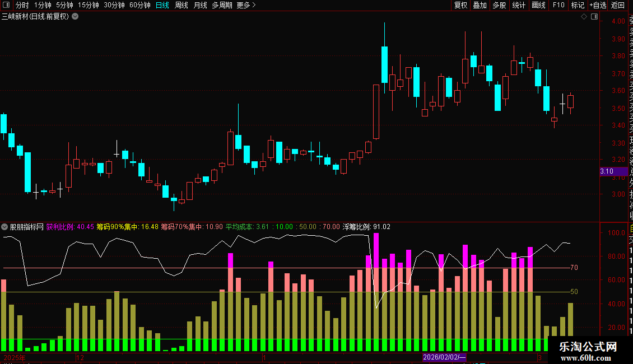Click the 70 reference line label
The width and height of the screenshot is (633, 364).
(x=574, y=268)
